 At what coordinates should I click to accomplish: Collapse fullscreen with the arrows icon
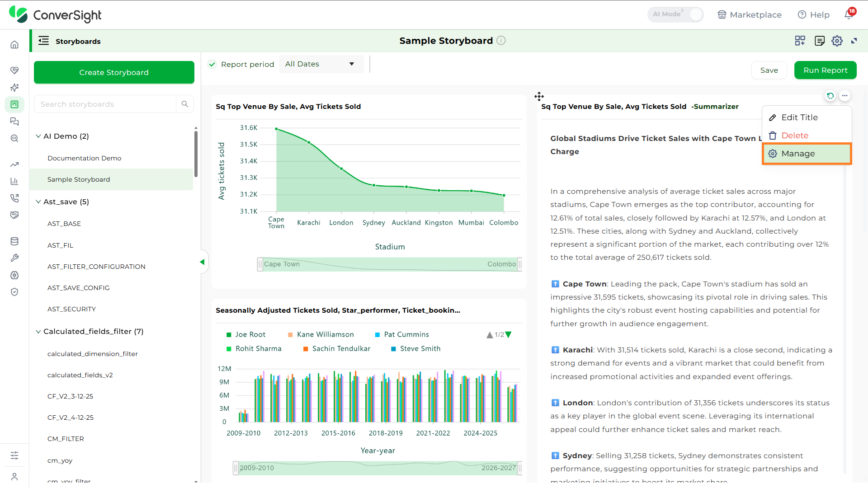[854, 41]
